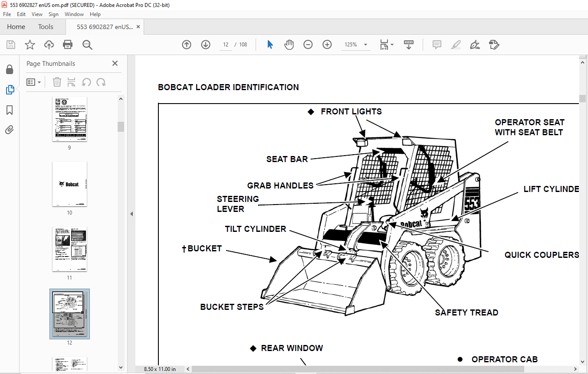Add a comment sticky note icon
Image resolution: width=588 pixels, height=374 pixels.
(437, 45)
